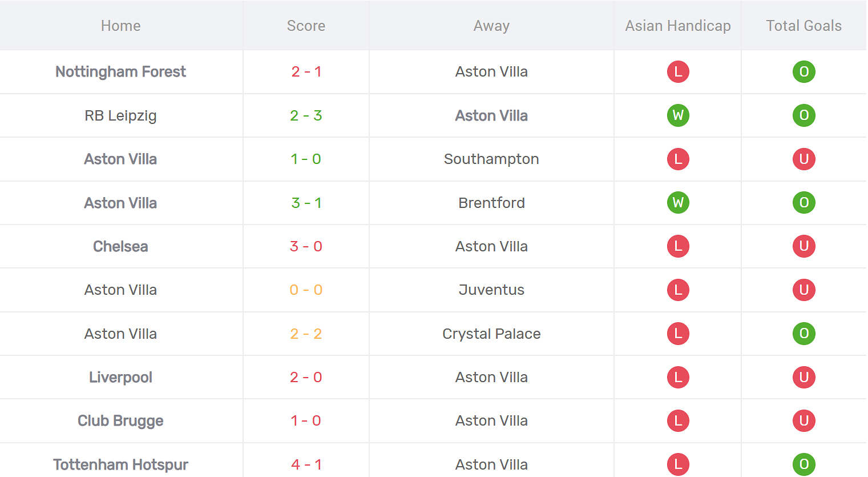Open the Tottenham Hotspur team link

click(x=120, y=464)
